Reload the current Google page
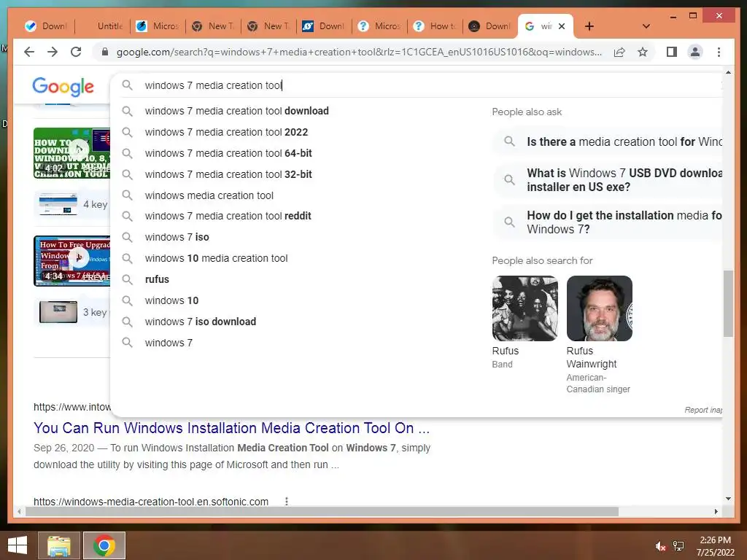The width and height of the screenshot is (747, 560). 76,52
